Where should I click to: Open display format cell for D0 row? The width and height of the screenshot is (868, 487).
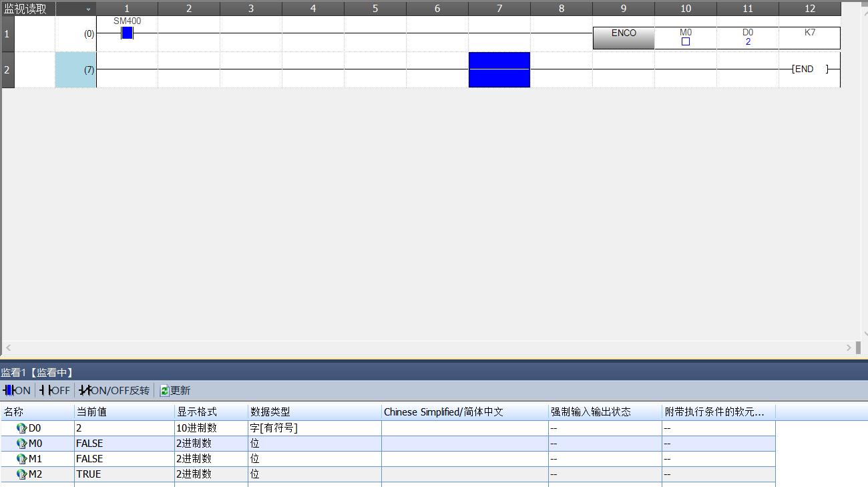click(x=210, y=428)
